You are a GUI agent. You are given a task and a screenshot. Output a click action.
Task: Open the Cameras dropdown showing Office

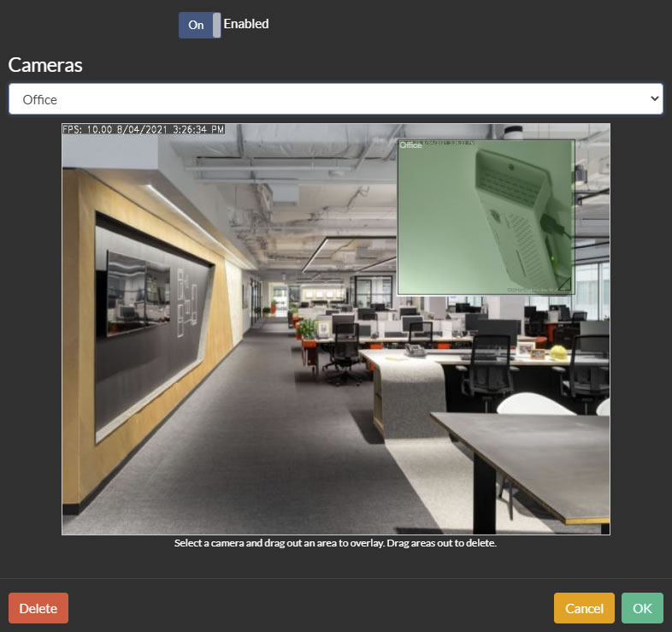point(335,99)
